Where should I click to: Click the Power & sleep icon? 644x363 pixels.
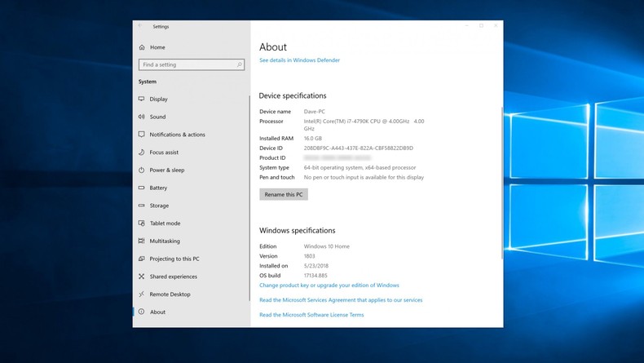coord(142,170)
